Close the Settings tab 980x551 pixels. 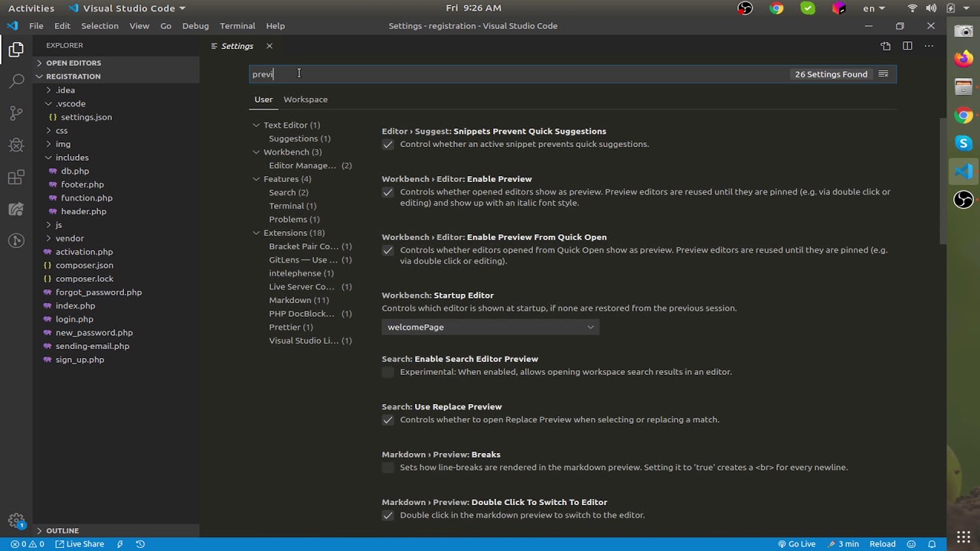(x=269, y=46)
